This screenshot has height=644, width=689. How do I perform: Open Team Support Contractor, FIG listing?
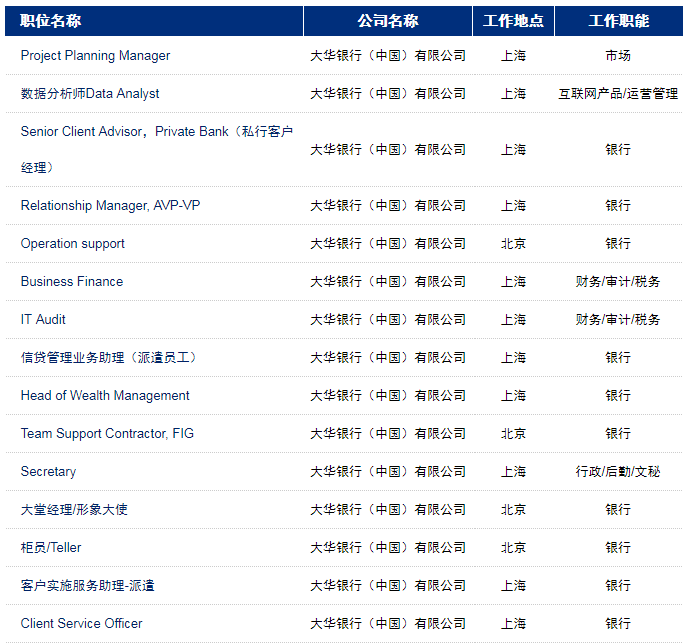click(107, 434)
